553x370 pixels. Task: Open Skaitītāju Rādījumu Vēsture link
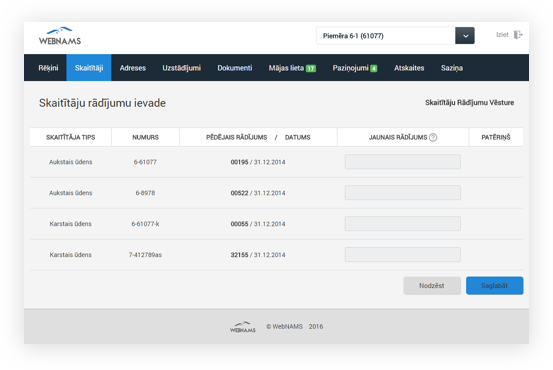469,103
